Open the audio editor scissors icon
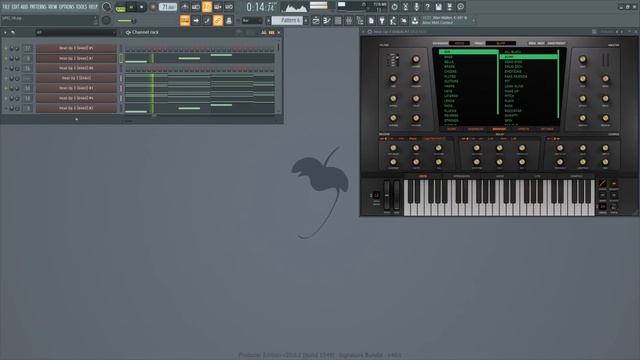Screen dimensions: 640x360 point(405,7)
